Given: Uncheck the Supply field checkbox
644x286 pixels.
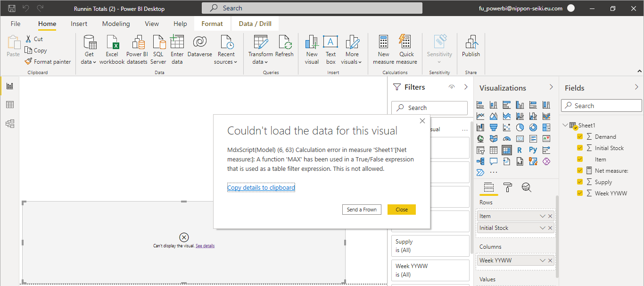Looking at the screenshot, I should point(580,182).
